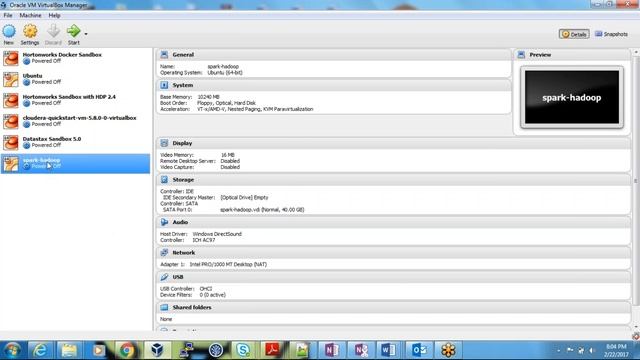
Task: Open Skype from taskbar
Action: point(243,350)
